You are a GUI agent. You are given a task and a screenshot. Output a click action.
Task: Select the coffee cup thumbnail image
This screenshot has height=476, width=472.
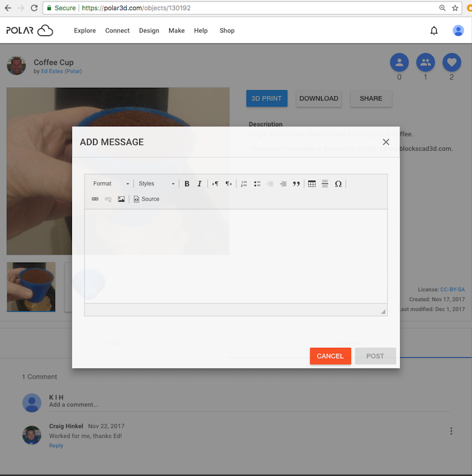click(31, 286)
